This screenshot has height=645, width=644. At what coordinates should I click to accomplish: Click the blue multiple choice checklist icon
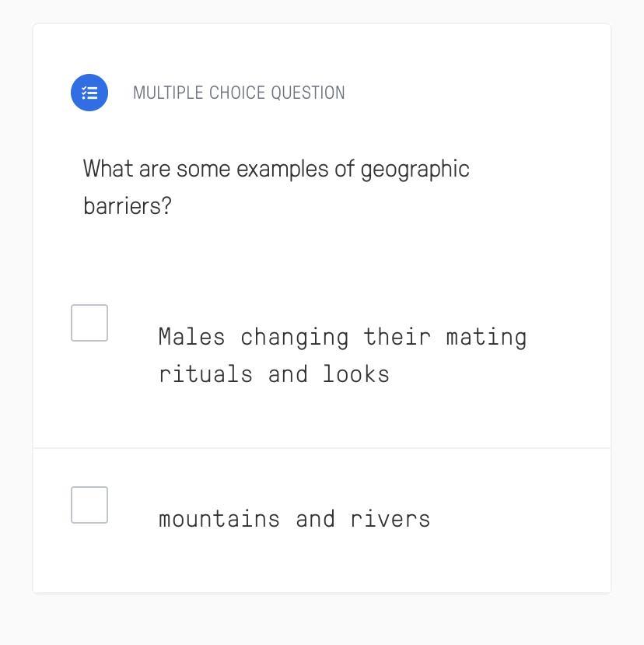[89, 93]
